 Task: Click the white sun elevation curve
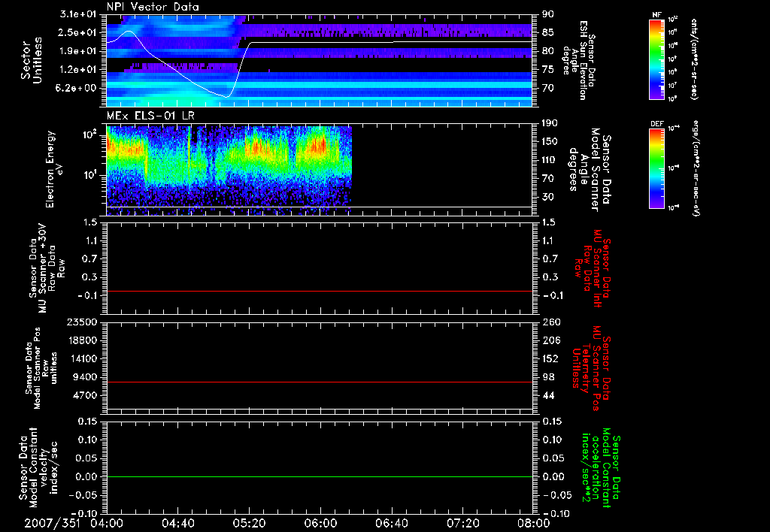pyautogui.click(x=393, y=42)
